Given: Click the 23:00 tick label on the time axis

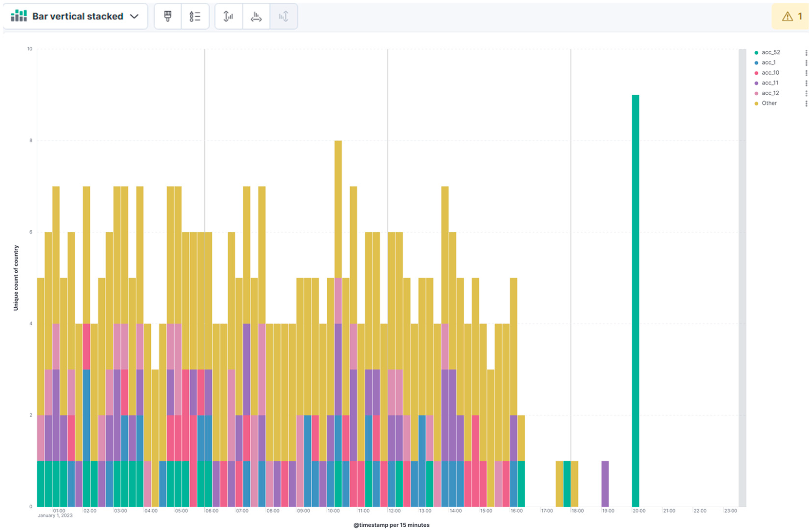Looking at the screenshot, I should 731,511.
